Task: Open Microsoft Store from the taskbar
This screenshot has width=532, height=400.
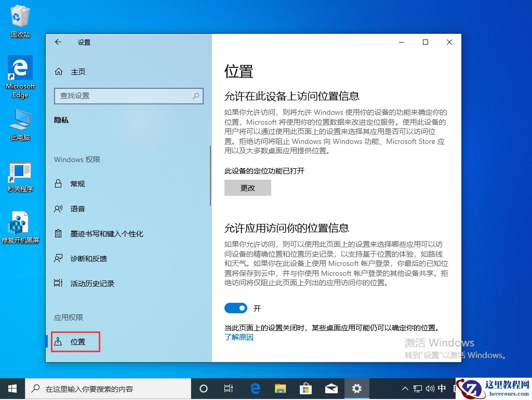Action: 305,388
